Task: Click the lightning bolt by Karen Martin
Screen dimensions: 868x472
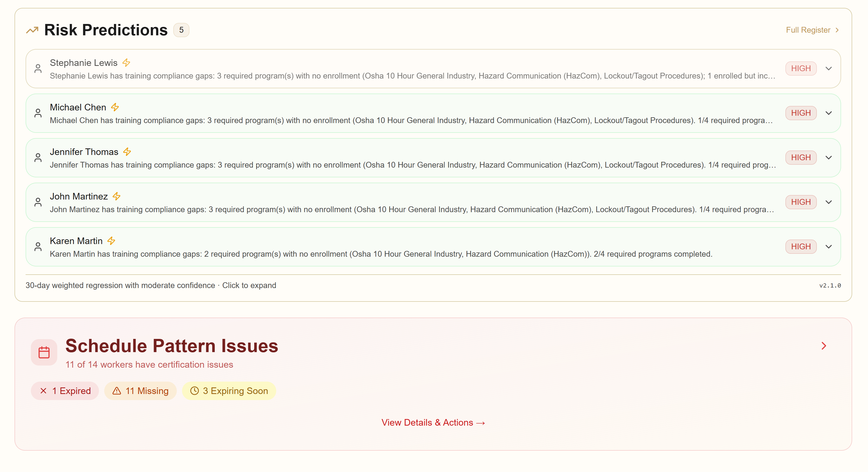Action: pos(111,241)
